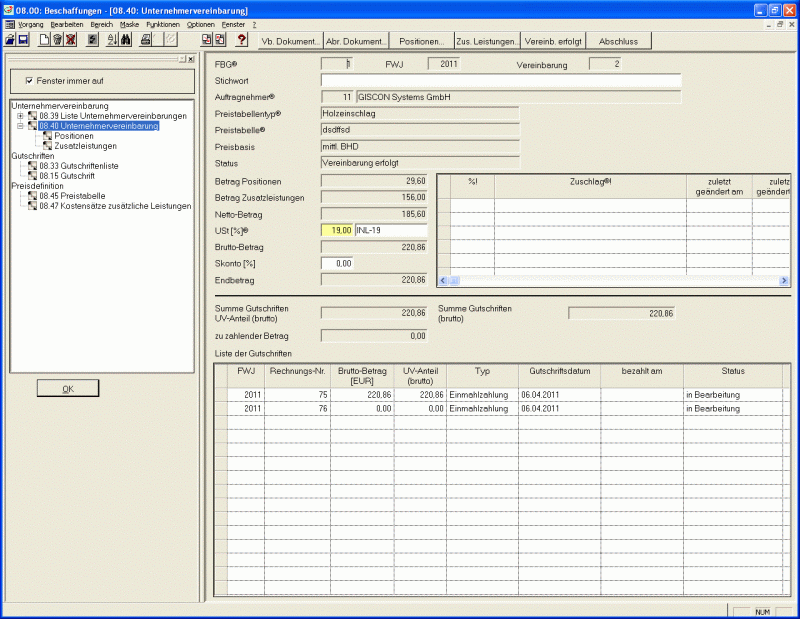Image resolution: width=800 pixels, height=619 pixels.
Task: Select the Zusatzleistungen tree item
Action: tap(87, 146)
